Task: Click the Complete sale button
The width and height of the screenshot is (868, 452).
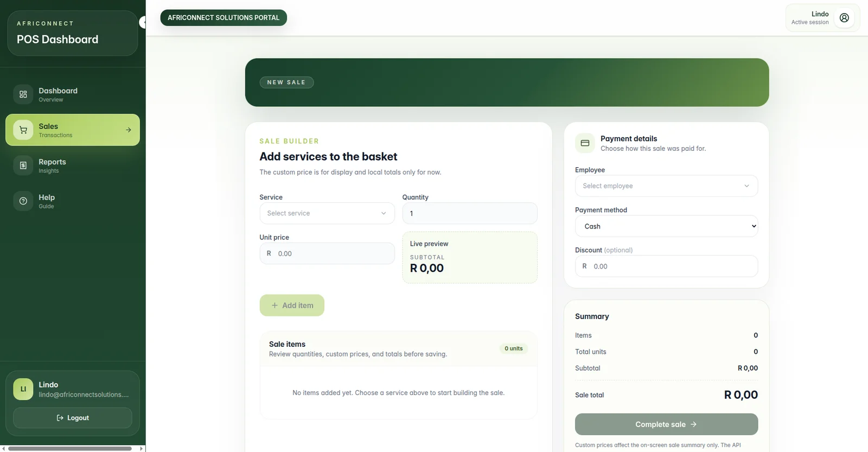Action: [x=666, y=424]
